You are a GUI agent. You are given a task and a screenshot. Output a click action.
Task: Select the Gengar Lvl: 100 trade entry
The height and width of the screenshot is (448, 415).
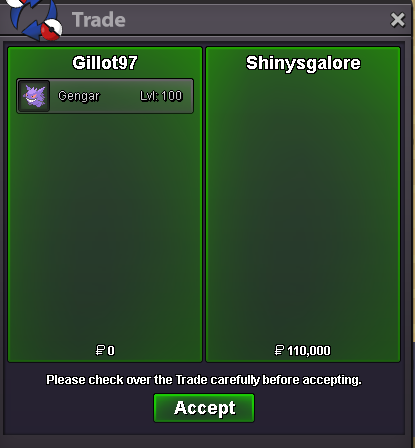pyautogui.click(x=105, y=96)
